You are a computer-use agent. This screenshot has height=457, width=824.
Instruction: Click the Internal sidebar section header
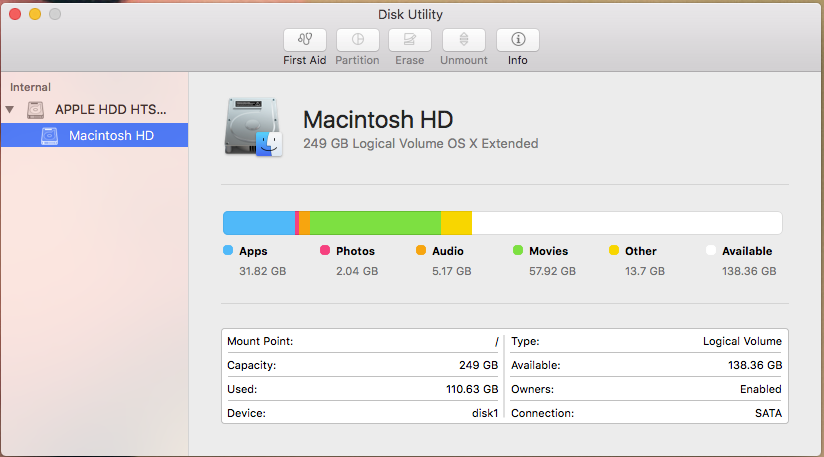click(x=30, y=87)
